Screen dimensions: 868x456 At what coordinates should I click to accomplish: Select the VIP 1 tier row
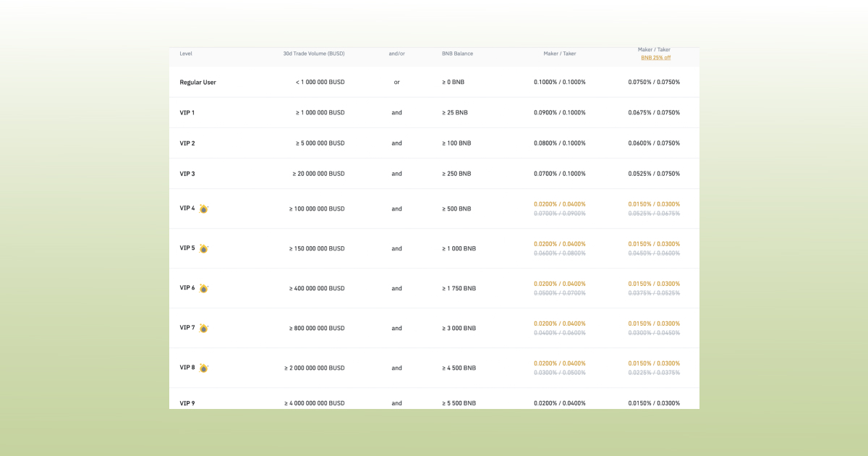click(x=187, y=112)
